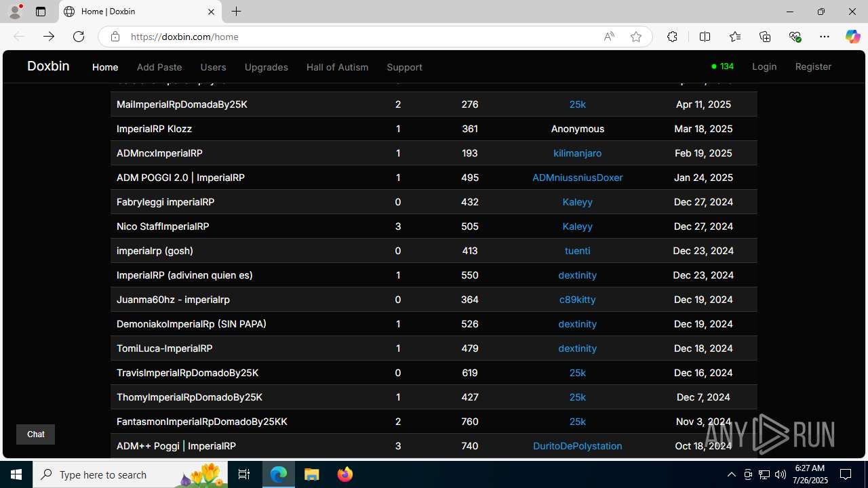Click the Anonymous author cell

click(x=577, y=129)
